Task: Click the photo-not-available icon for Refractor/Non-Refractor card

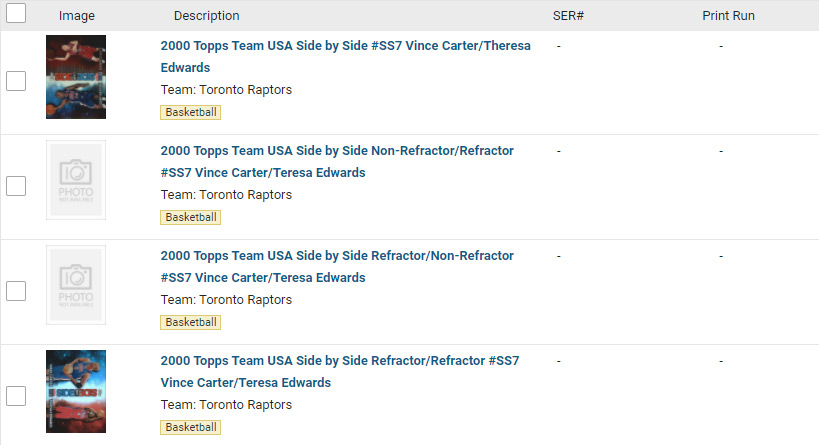Action: click(76, 285)
